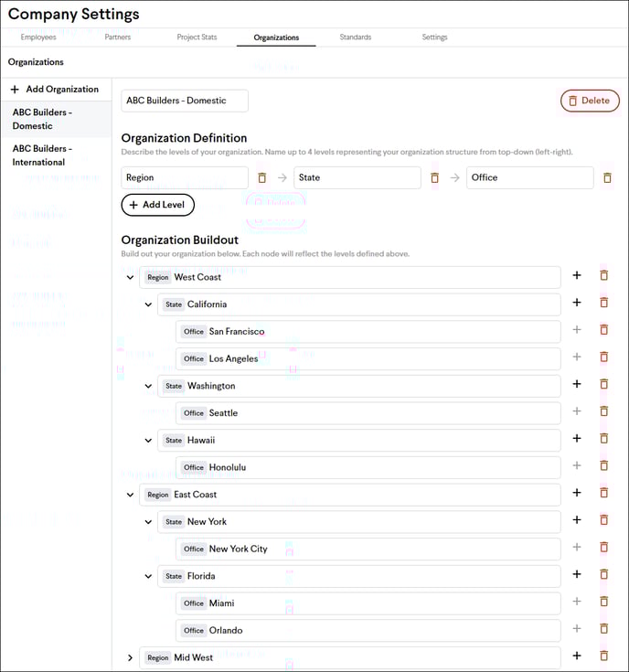Add a child under California state
This screenshot has height=672, width=629.
click(577, 303)
